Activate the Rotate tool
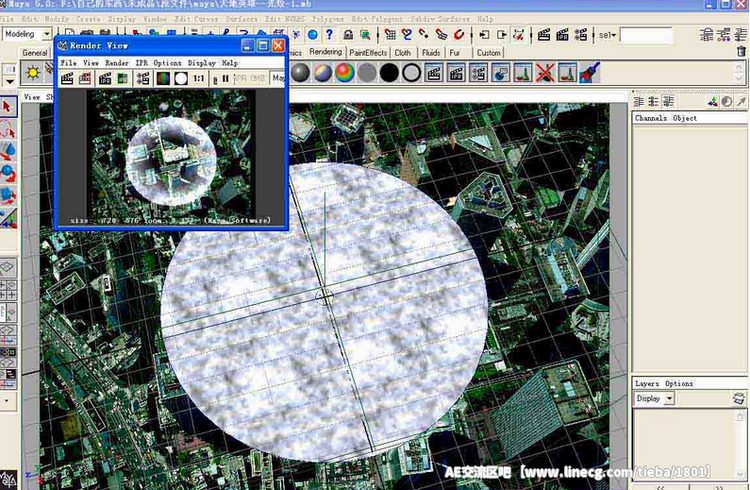 pyautogui.click(x=8, y=173)
